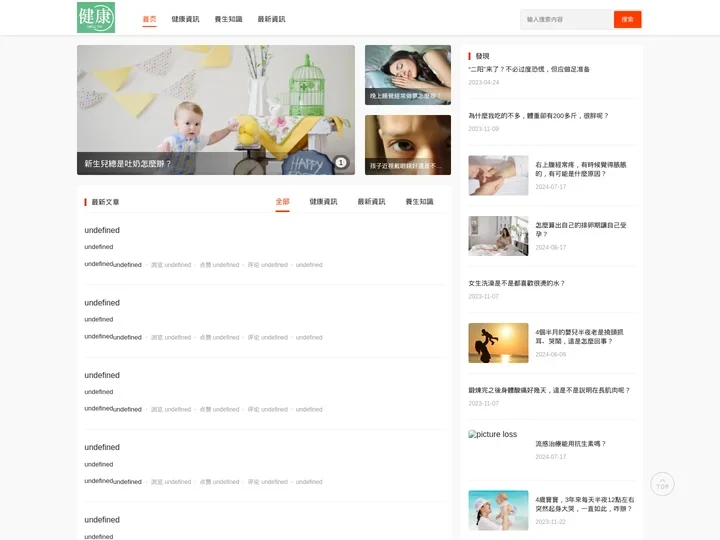Select the 最新資訊 tab in 最新文章 section
The height and width of the screenshot is (540, 720).
371,202
